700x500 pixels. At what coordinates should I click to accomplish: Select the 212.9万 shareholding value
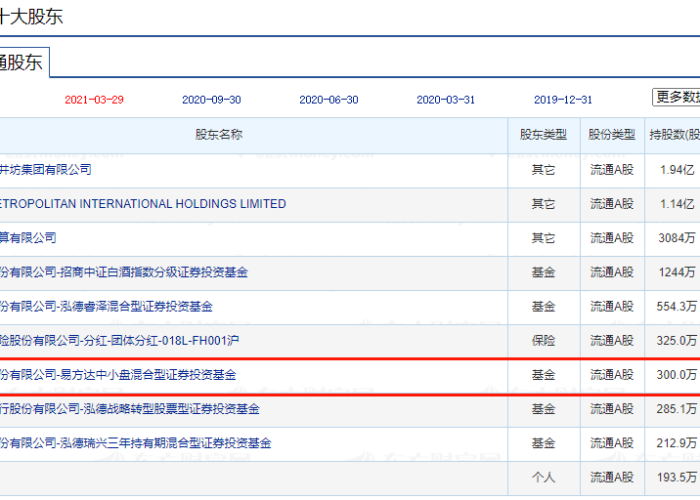[x=677, y=443]
